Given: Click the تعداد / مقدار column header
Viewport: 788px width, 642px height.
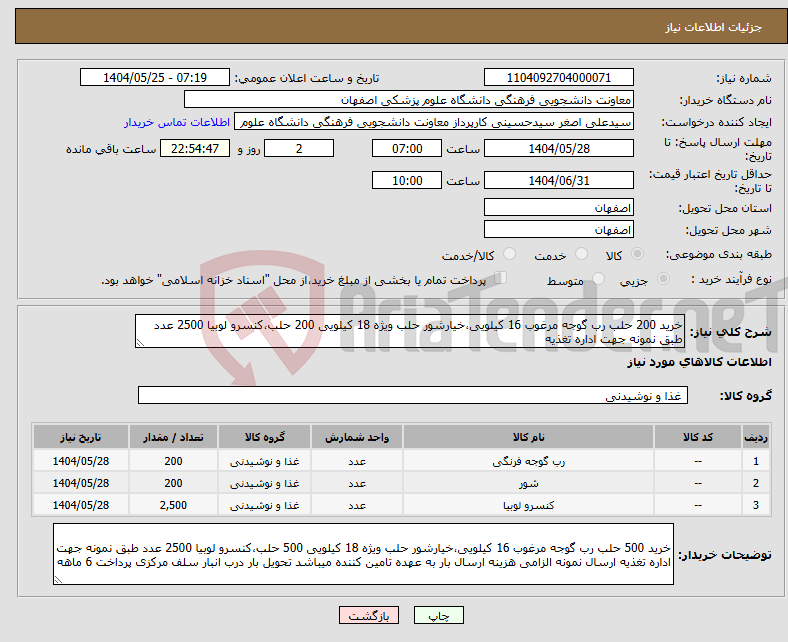Looking at the screenshot, I should (173, 437).
